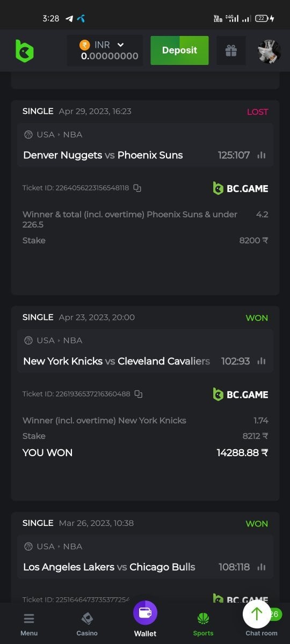This screenshot has width=290, height=644.
Task: Open Denver Nuggets vs Phoenix Suns match
Action: click(103, 155)
